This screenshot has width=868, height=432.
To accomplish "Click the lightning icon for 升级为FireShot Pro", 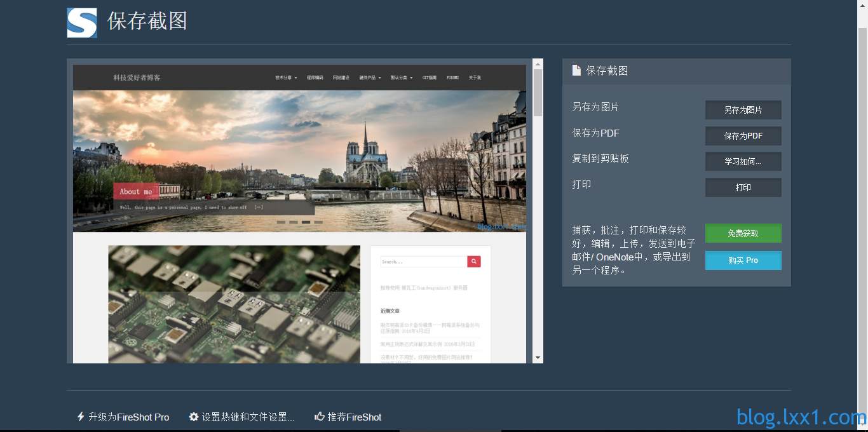I will pyautogui.click(x=81, y=417).
